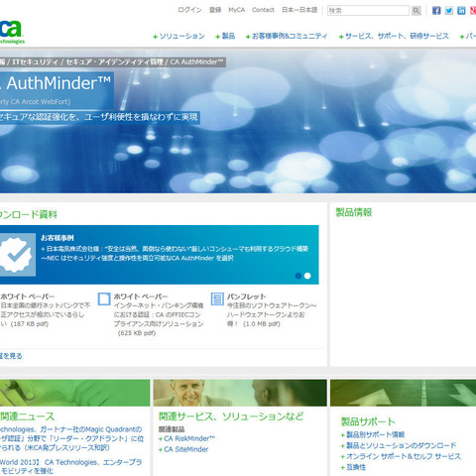This screenshot has height=476, width=476.
Task: Open the パンフレット document icon
Action: 217,298
